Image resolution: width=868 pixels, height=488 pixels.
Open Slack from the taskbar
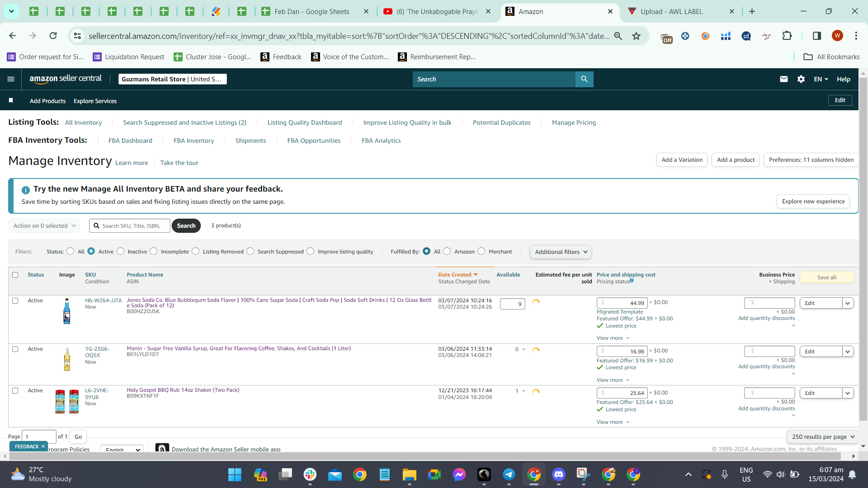(310, 474)
